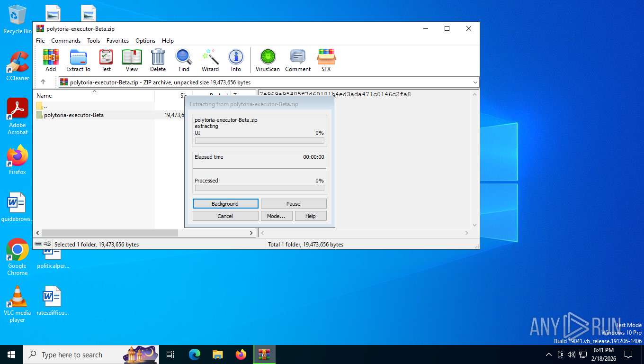Cancel the extraction
Image resolution: width=644 pixels, height=364 pixels.
point(225,216)
